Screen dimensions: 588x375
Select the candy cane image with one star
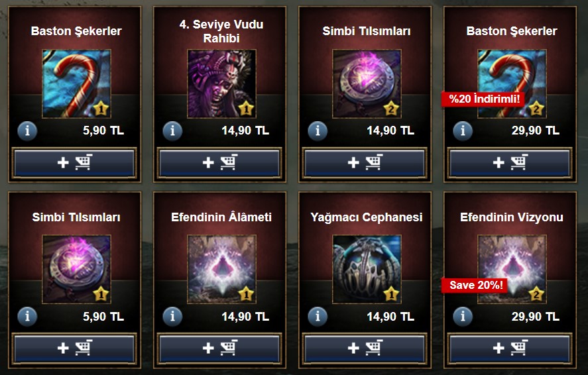pos(76,84)
